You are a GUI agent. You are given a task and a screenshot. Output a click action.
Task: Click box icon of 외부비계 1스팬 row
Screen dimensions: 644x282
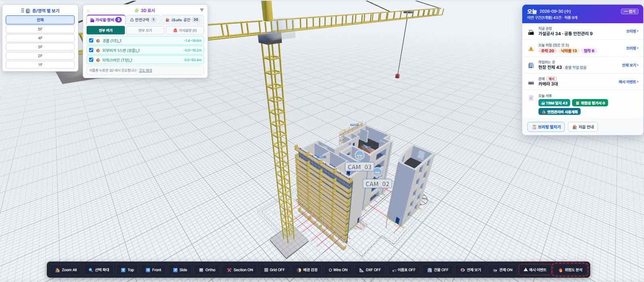(x=98, y=50)
